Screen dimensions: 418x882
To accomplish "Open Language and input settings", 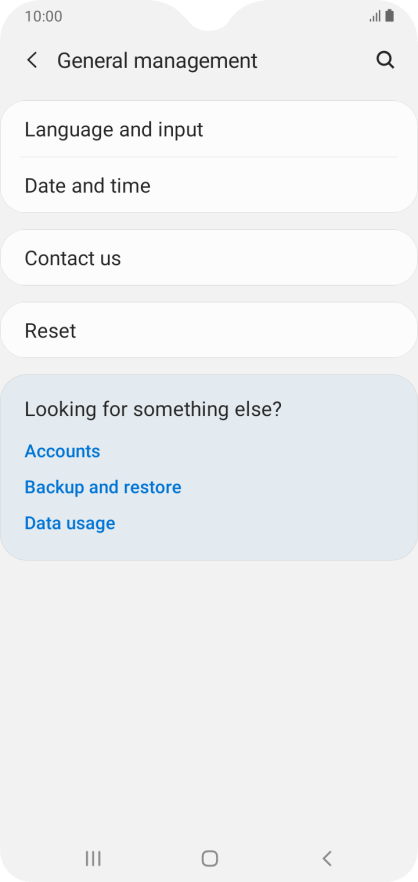I will tap(209, 129).
